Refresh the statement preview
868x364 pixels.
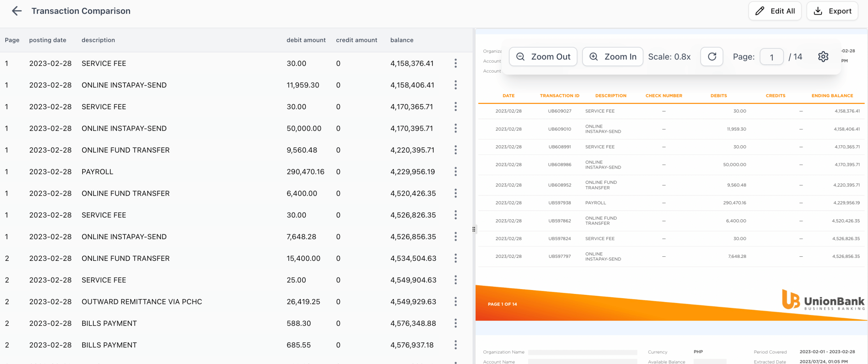click(712, 56)
